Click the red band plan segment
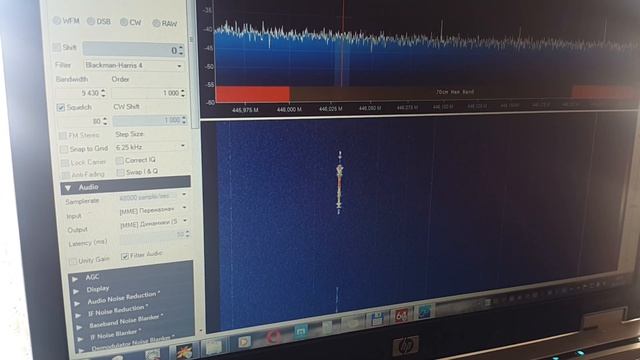This screenshot has height=360, width=640. pos(252,93)
